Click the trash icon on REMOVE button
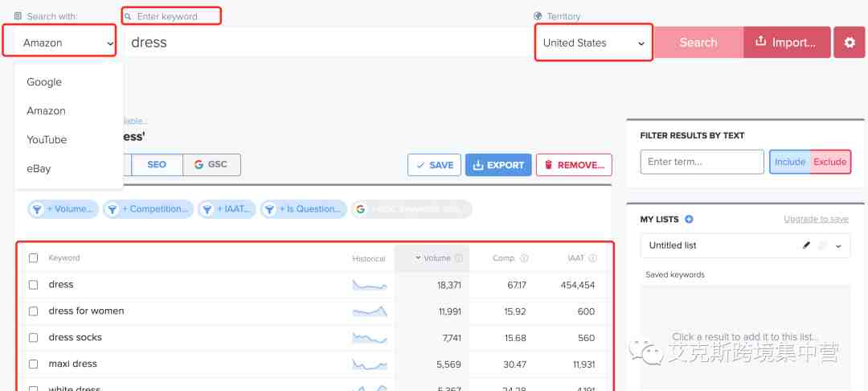 pos(549,165)
